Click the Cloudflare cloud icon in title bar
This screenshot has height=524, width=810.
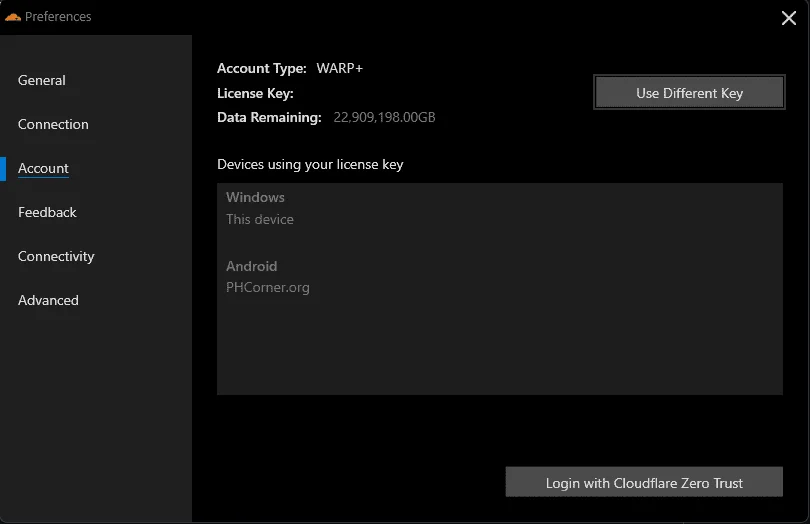pyautogui.click(x=13, y=18)
